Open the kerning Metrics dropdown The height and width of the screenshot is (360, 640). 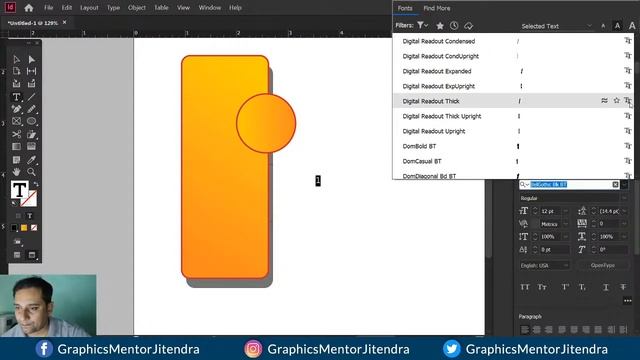pyautogui.click(x=566, y=224)
